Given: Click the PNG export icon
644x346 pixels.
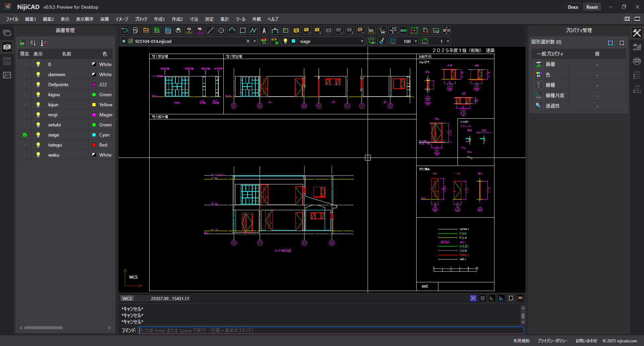Looking at the screenshot, I should (200, 31).
